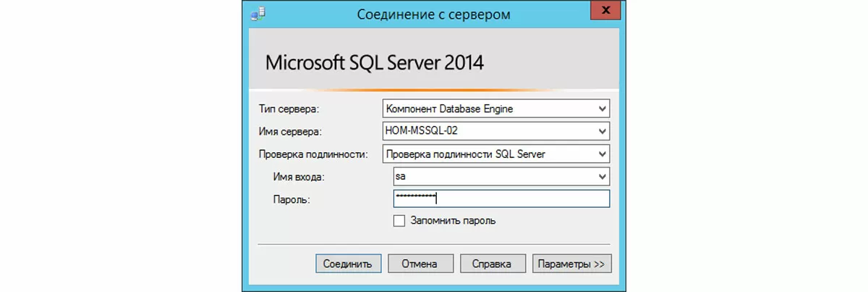Click into the Пароль field
Image resolution: width=868 pixels, height=292 pixels.
pos(501,199)
